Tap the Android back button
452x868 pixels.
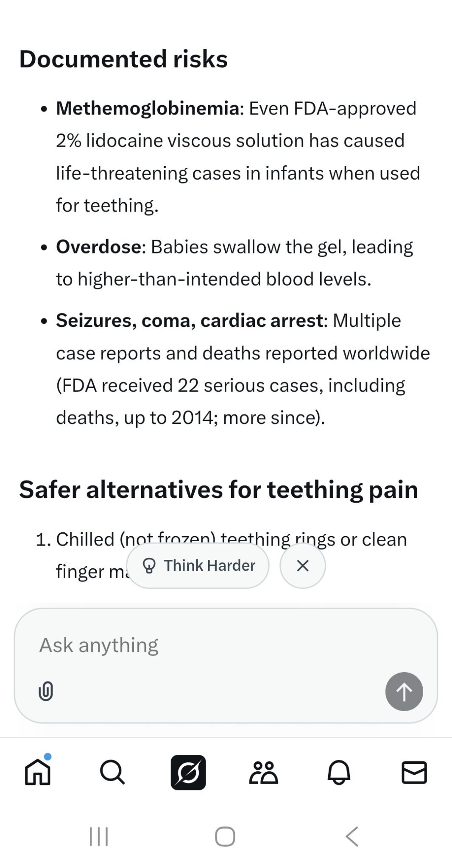(352, 836)
